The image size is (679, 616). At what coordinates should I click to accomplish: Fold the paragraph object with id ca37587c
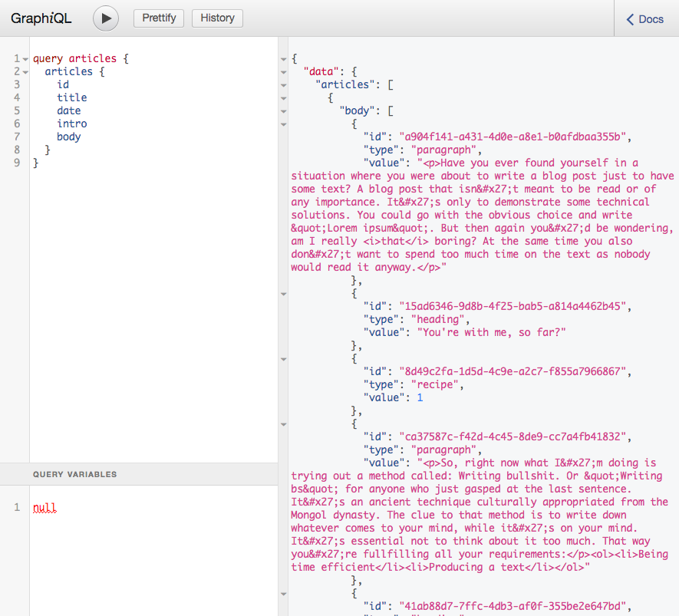click(284, 425)
